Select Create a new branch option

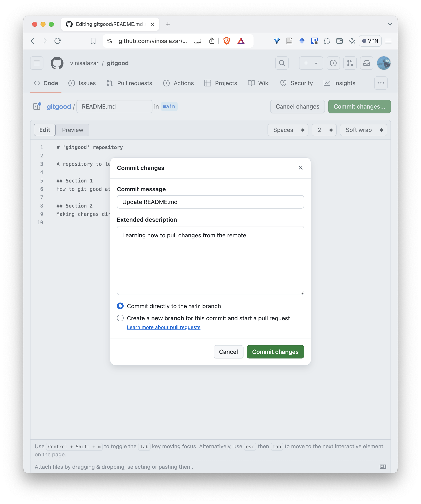click(120, 318)
